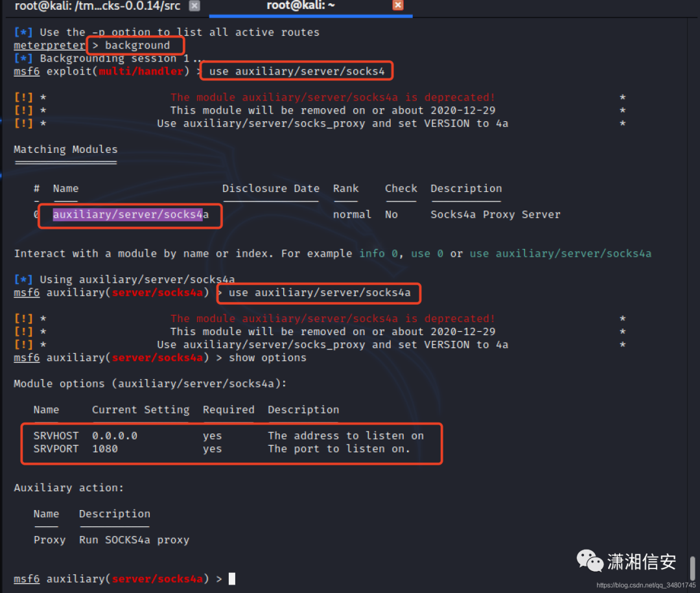Click the 'background' command text
Image resolution: width=700 pixels, height=593 pixels.
pyautogui.click(x=137, y=45)
